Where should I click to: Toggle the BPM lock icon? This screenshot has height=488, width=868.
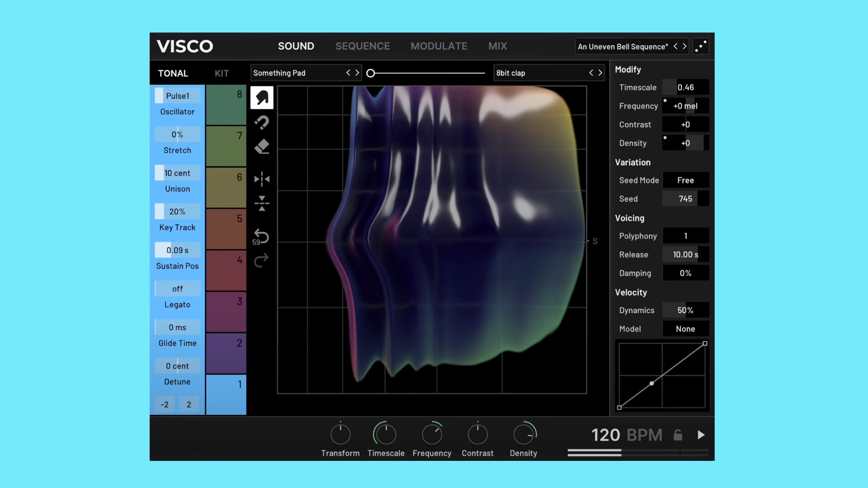pyautogui.click(x=678, y=435)
